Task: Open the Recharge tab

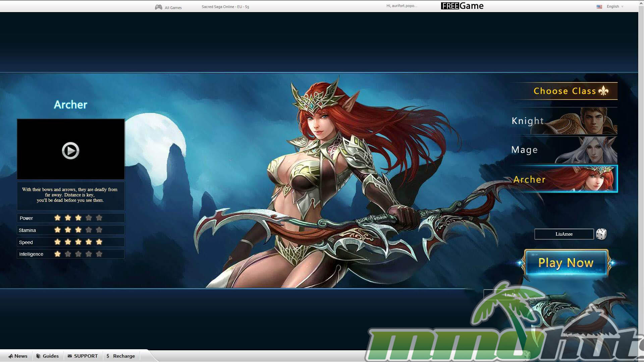Action: click(x=124, y=356)
